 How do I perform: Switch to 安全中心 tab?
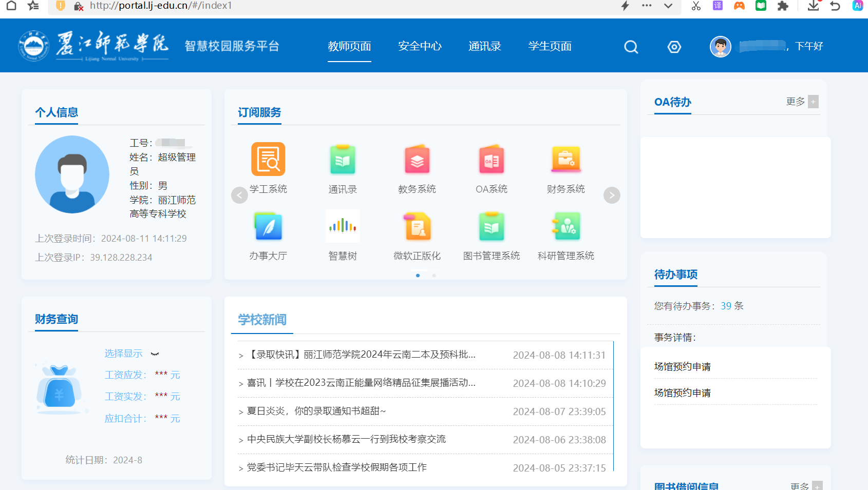420,46
